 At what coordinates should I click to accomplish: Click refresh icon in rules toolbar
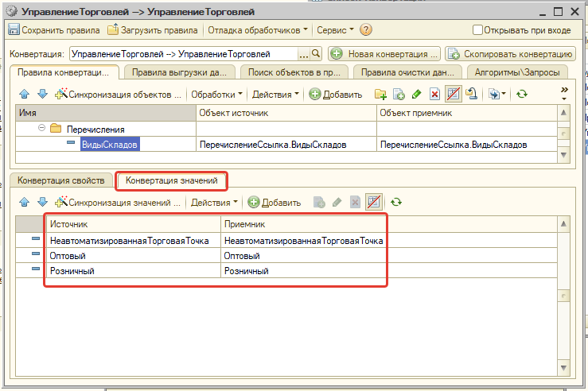[522, 94]
